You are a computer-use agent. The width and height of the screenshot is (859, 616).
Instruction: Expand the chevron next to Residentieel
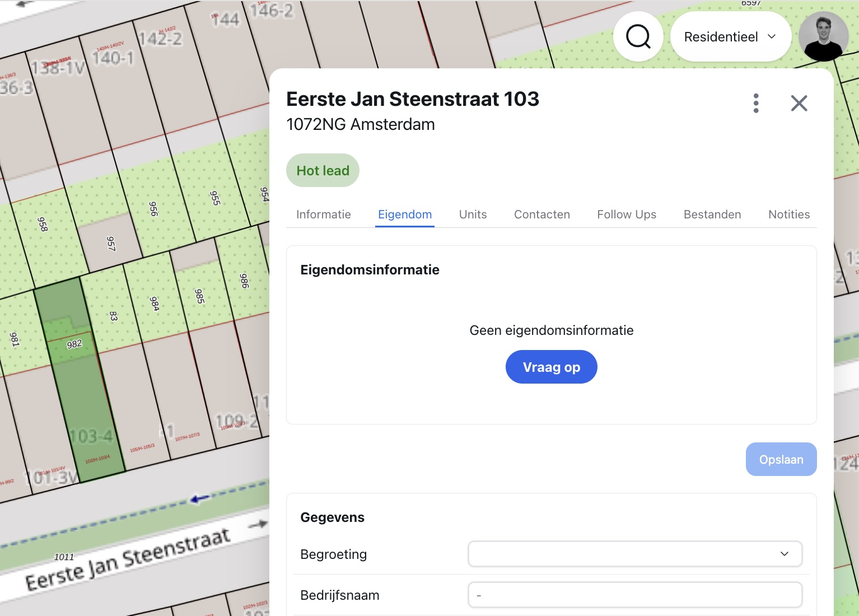click(772, 36)
